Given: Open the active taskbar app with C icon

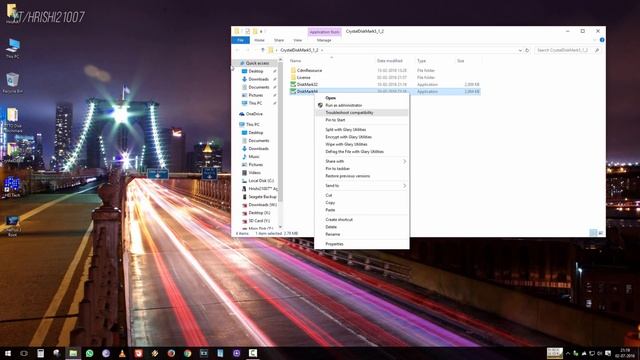Looking at the screenshot, I should [253, 353].
